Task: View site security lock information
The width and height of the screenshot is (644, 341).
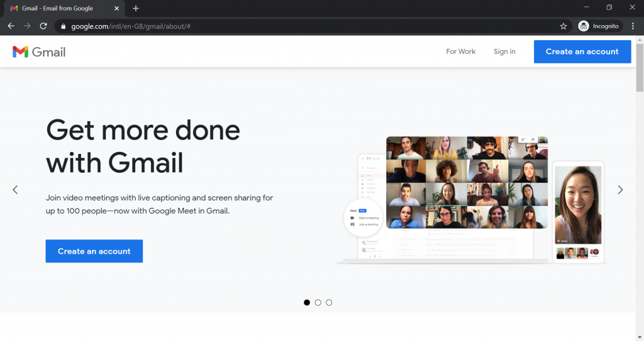Action: pyautogui.click(x=63, y=26)
